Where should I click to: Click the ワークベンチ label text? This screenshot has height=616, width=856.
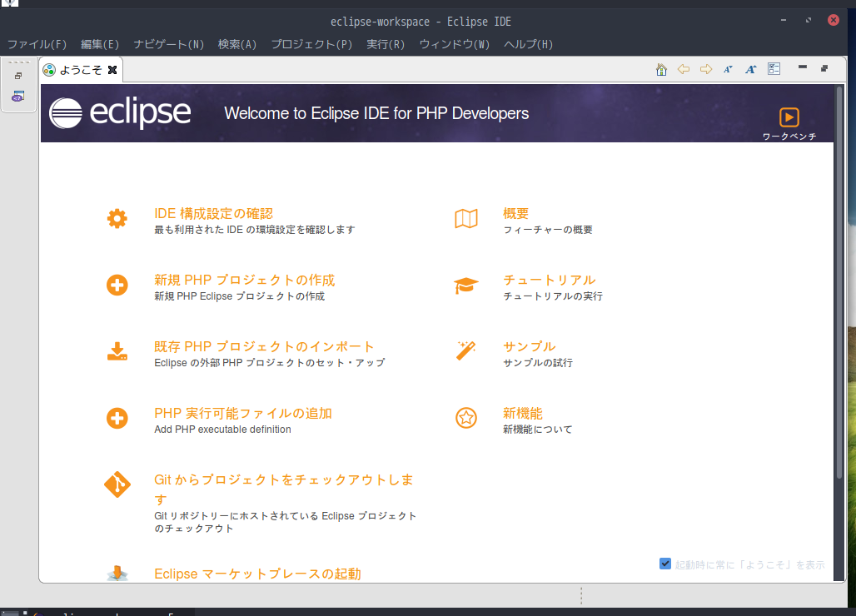[x=789, y=137]
